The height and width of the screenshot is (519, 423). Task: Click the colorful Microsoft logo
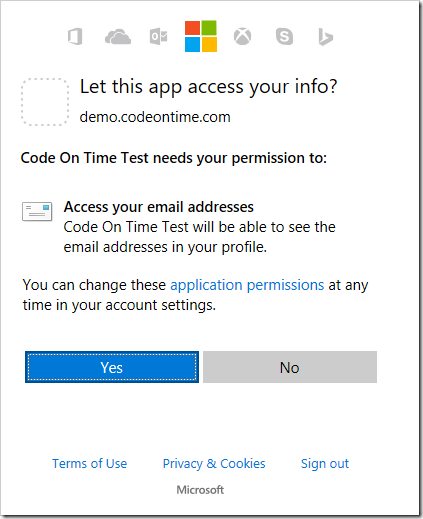click(x=201, y=36)
